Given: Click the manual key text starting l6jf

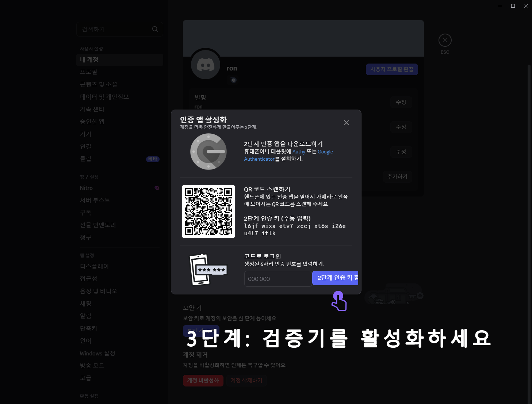Looking at the screenshot, I should coord(295,230).
